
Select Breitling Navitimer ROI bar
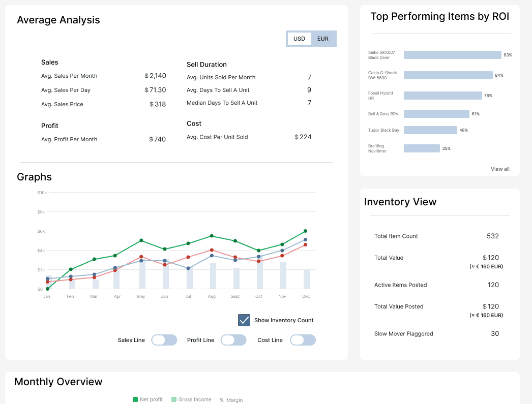[x=422, y=148]
